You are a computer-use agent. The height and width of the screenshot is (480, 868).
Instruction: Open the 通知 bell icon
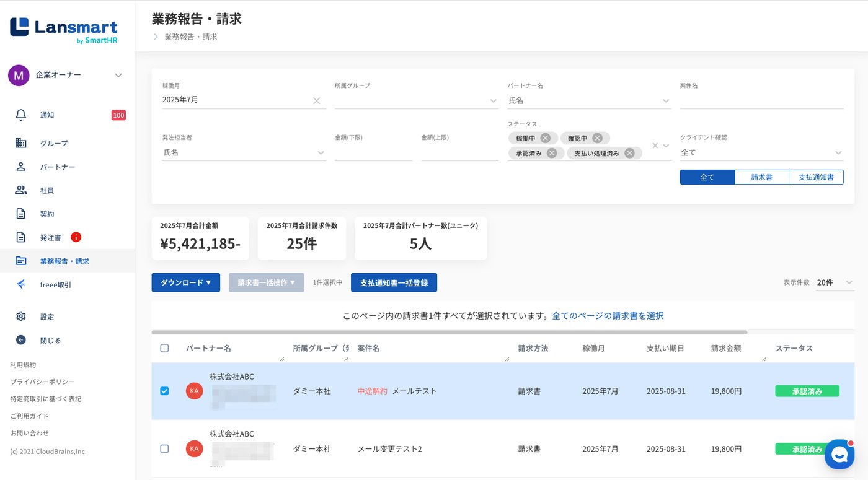21,115
